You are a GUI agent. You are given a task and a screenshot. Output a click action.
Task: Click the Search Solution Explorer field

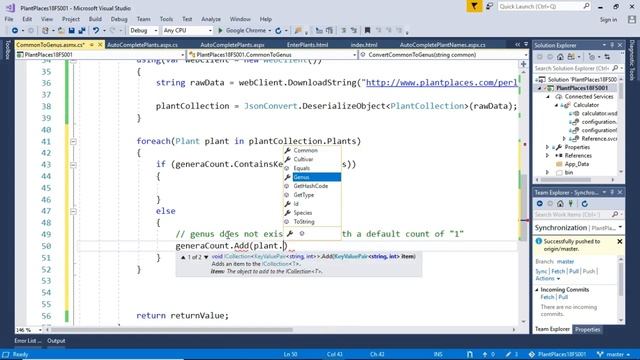(x=577, y=68)
